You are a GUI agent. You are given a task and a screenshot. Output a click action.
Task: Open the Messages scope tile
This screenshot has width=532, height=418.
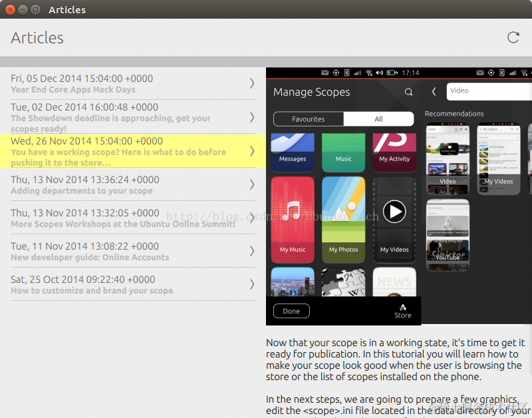pyautogui.click(x=293, y=153)
